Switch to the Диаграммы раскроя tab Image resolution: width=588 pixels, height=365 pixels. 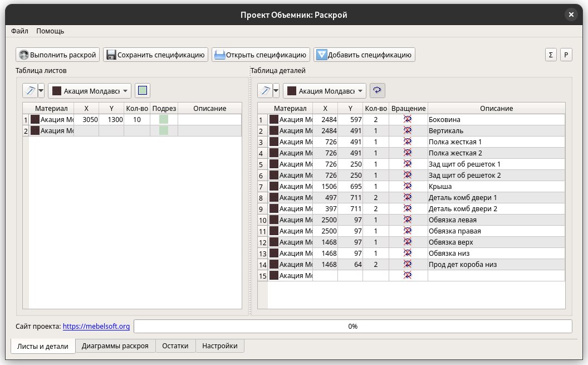[x=115, y=346]
